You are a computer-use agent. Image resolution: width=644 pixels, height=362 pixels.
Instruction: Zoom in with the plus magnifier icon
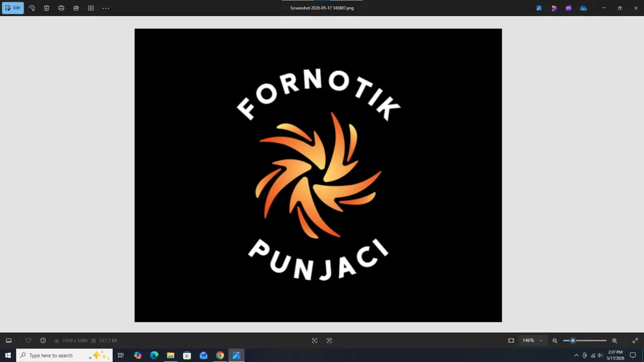tap(614, 341)
